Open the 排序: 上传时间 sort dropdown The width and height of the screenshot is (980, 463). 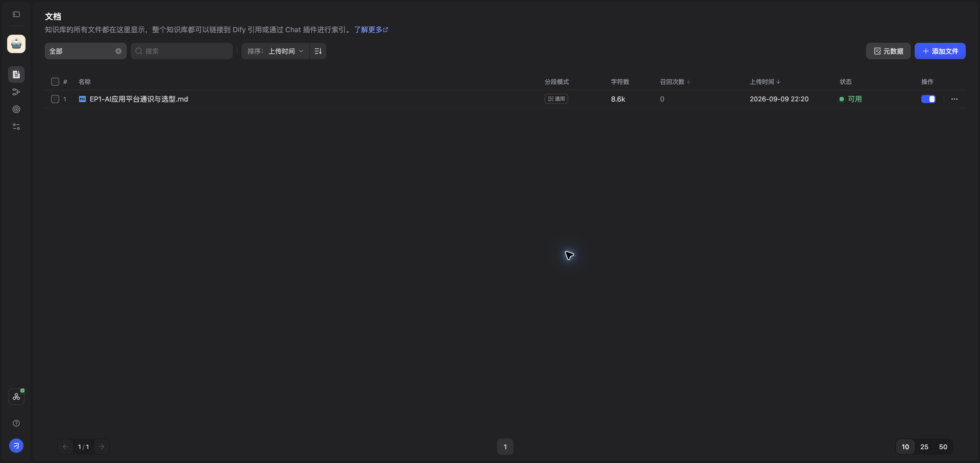tap(275, 51)
